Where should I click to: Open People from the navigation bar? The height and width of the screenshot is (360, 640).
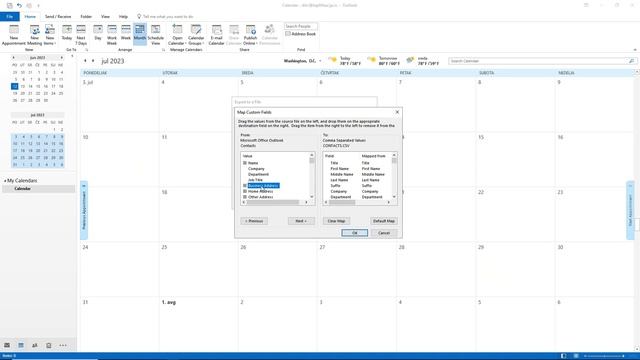click(x=35, y=345)
